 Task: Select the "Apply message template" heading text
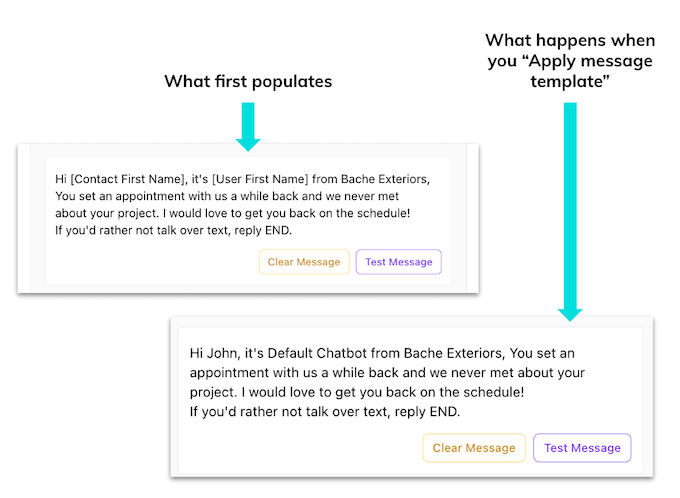click(570, 59)
